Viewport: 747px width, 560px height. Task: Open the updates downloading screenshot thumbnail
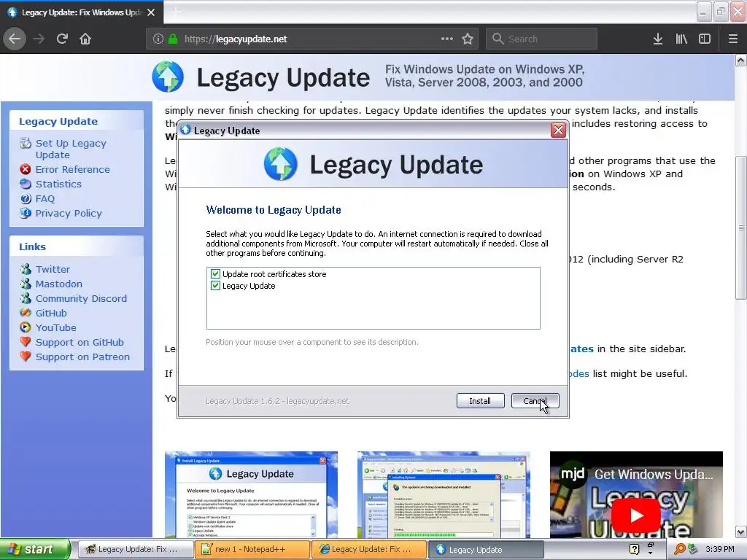[444, 495]
